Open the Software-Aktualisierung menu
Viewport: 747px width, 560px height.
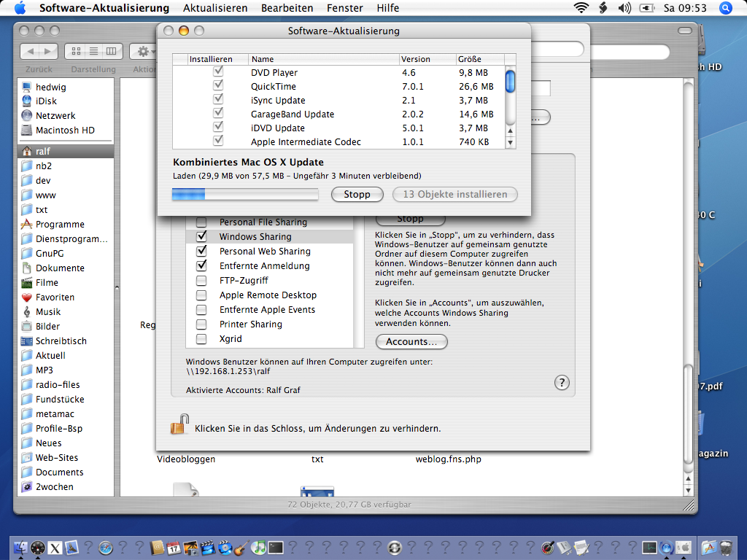[x=104, y=8]
